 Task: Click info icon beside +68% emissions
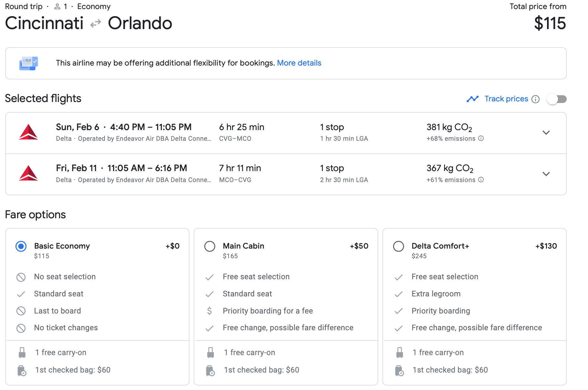[x=481, y=139]
